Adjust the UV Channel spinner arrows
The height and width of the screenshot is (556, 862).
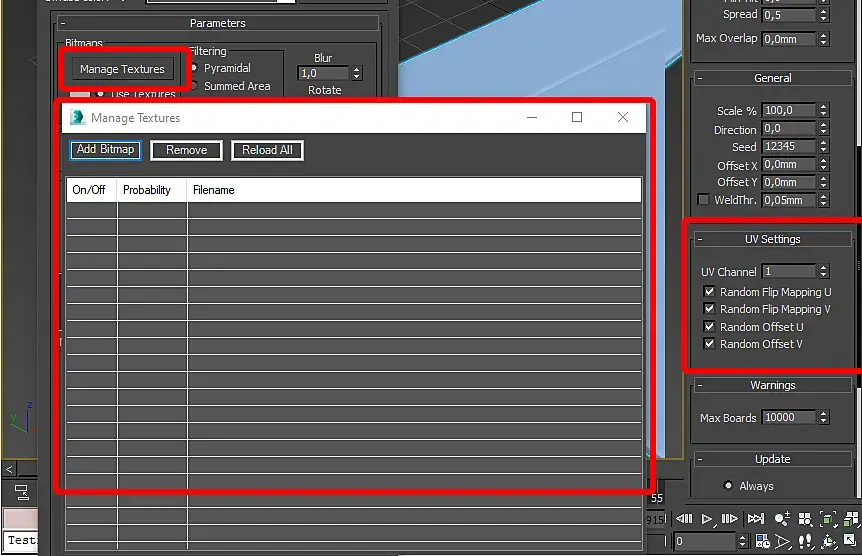(823, 271)
